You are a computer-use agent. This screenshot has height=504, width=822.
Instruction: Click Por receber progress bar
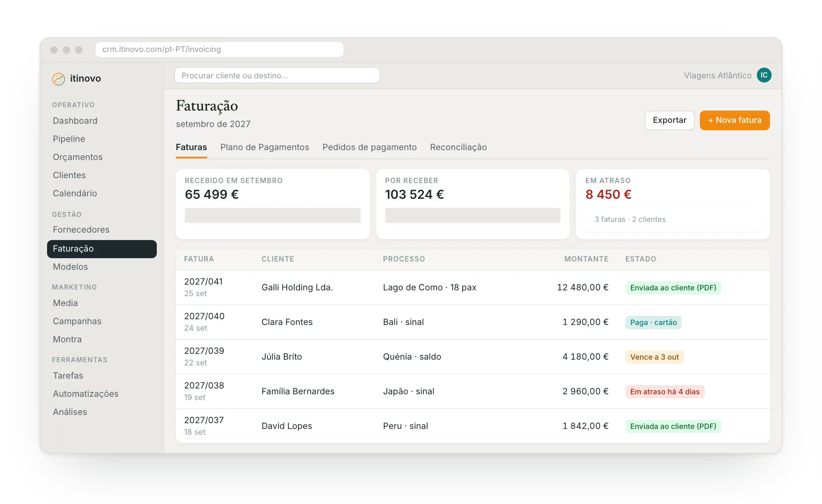coord(472,215)
